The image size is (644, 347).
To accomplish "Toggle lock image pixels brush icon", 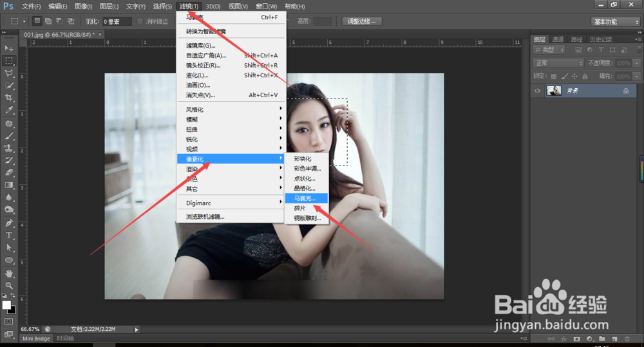I will tap(564, 77).
